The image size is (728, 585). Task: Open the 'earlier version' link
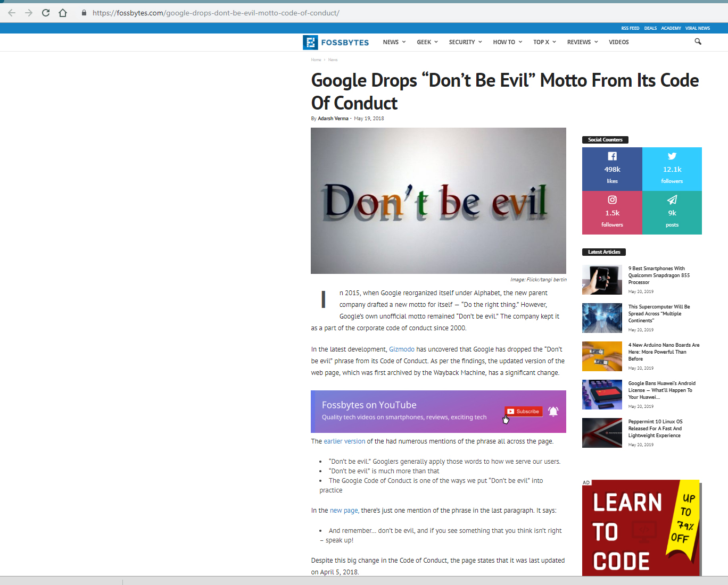344,441
